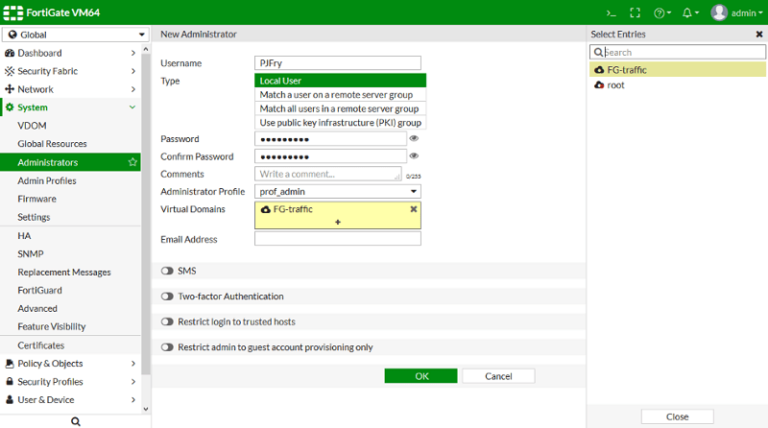Open the CLI console icon
Viewport: 768px width, 428px height.
[611, 13]
